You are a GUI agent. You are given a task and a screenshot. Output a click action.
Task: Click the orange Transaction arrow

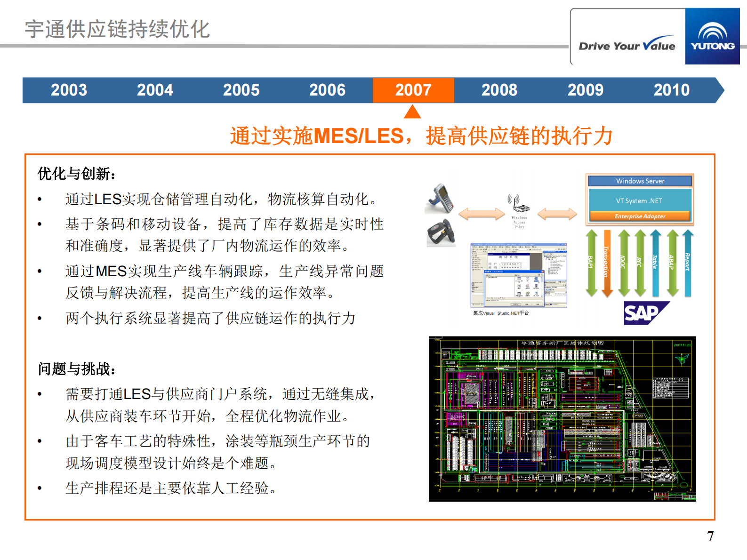(x=607, y=263)
